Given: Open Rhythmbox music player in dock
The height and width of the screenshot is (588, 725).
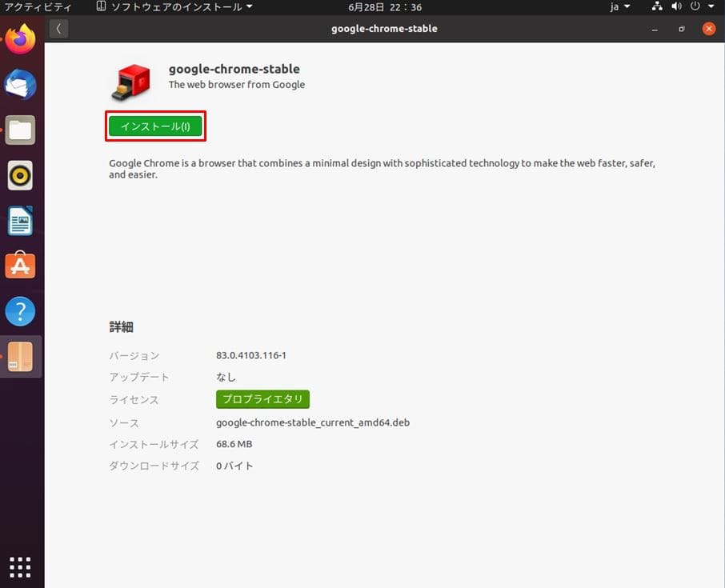Looking at the screenshot, I should [20, 176].
